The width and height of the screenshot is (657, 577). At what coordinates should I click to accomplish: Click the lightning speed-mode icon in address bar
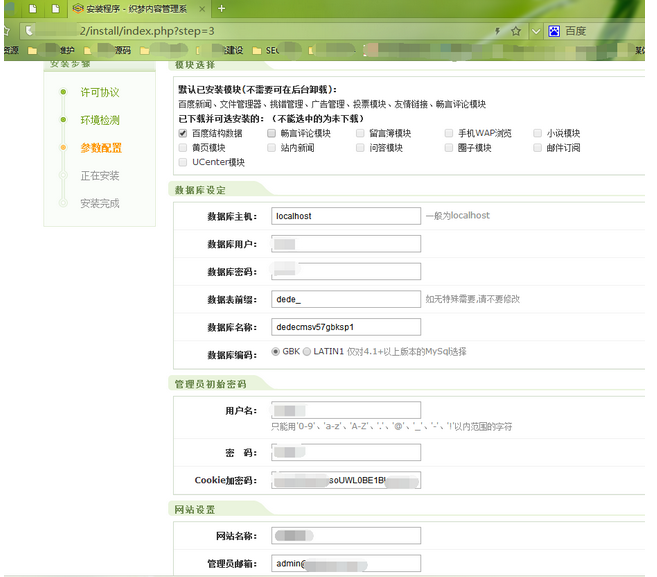497,31
